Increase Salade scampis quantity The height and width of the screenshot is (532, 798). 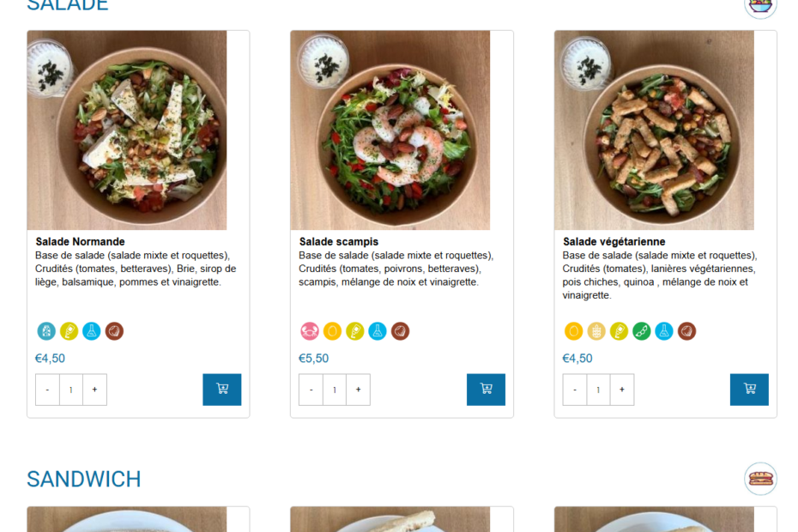tap(358, 390)
